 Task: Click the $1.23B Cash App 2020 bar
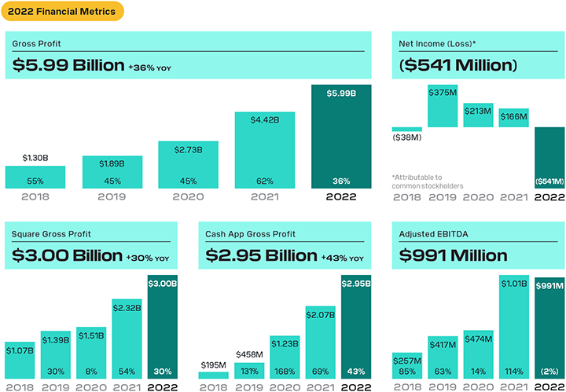coord(285,357)
